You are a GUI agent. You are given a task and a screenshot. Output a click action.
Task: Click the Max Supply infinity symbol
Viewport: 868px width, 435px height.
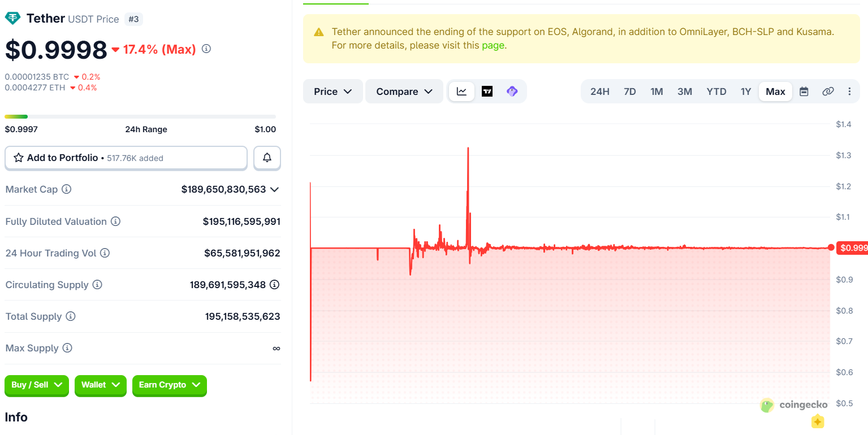(x=276, y=349)
